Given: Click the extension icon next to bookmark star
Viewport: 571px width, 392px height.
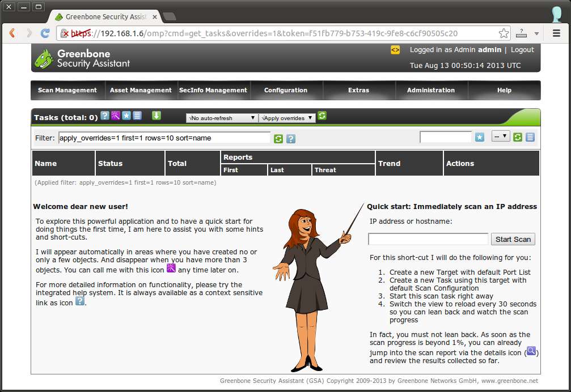Looking at the screenshot, I should (522, 33).
